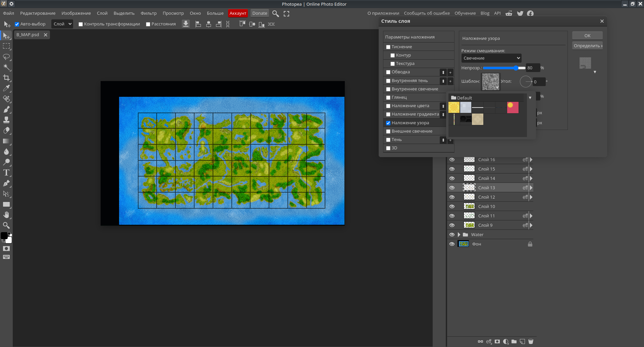Click the Donate button
The width and height of the screenshot is (644, 347).
click(260, 13)
